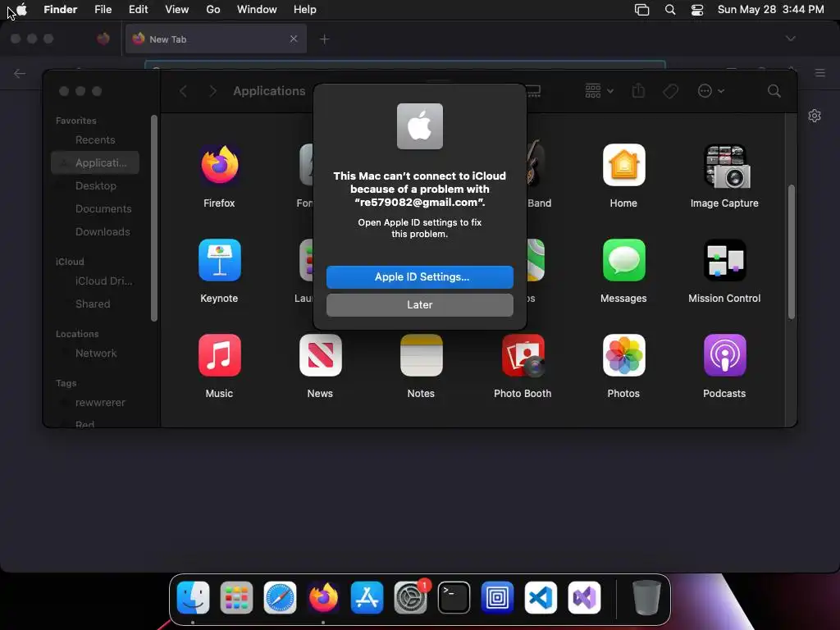
Task: Select iCloud Drive in Finder sidebar
Action: [95, 281]
